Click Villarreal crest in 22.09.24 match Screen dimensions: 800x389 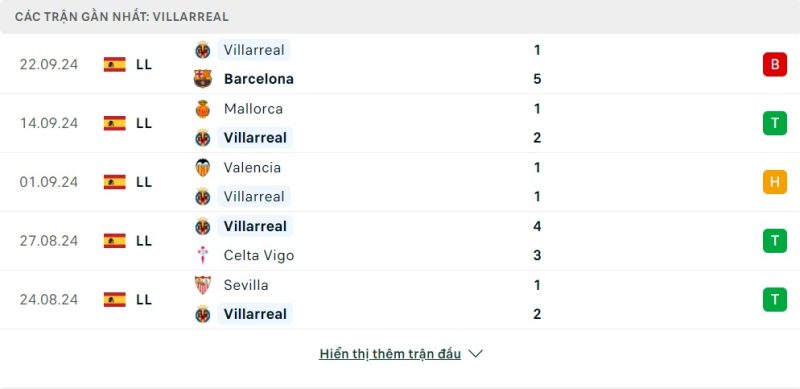pyautogui.click(x=203, y=50)
